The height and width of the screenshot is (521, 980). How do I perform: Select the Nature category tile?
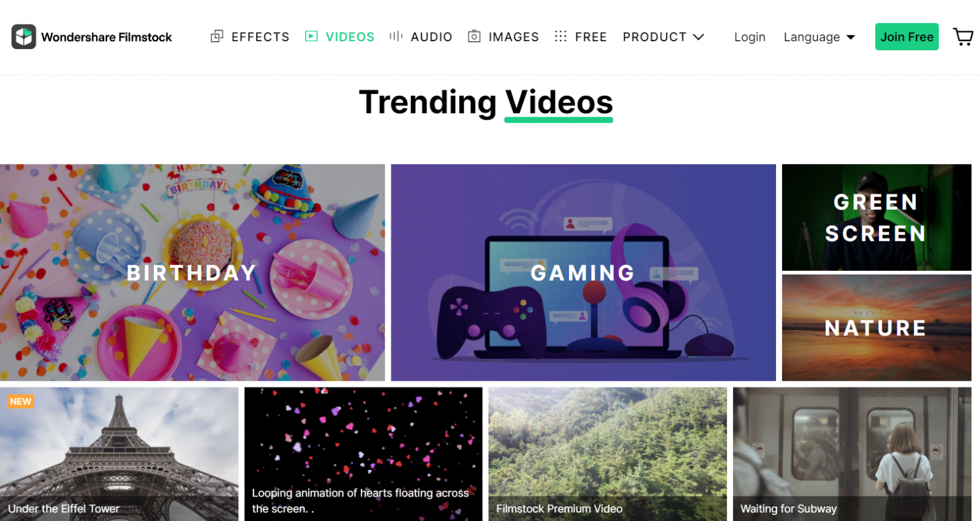[876, 327]
